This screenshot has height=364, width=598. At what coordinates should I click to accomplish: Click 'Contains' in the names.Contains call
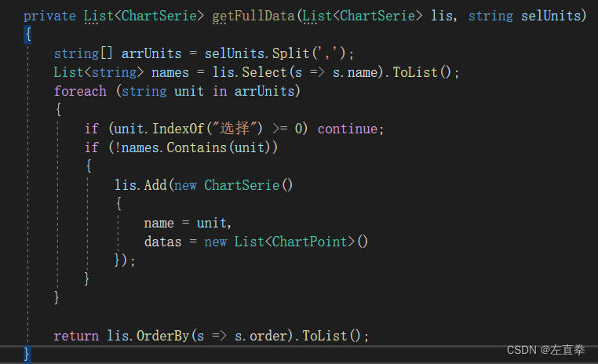point(196,147)
